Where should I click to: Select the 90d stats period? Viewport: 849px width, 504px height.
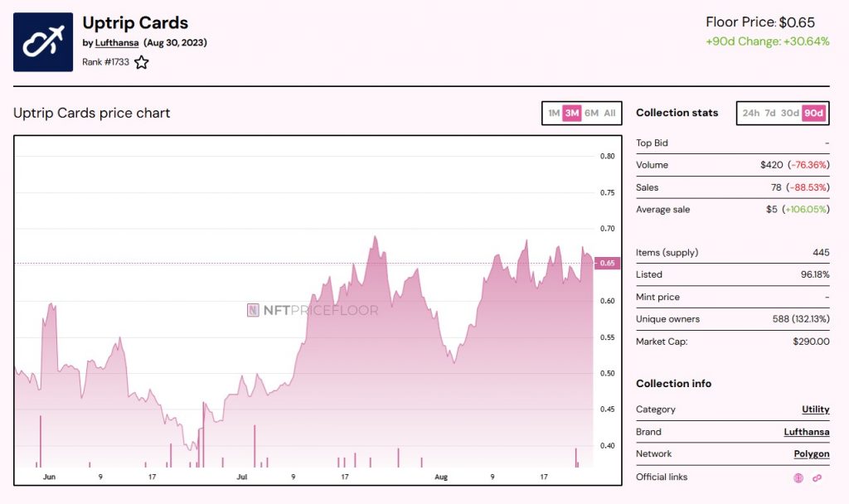(x=813, y=114)
